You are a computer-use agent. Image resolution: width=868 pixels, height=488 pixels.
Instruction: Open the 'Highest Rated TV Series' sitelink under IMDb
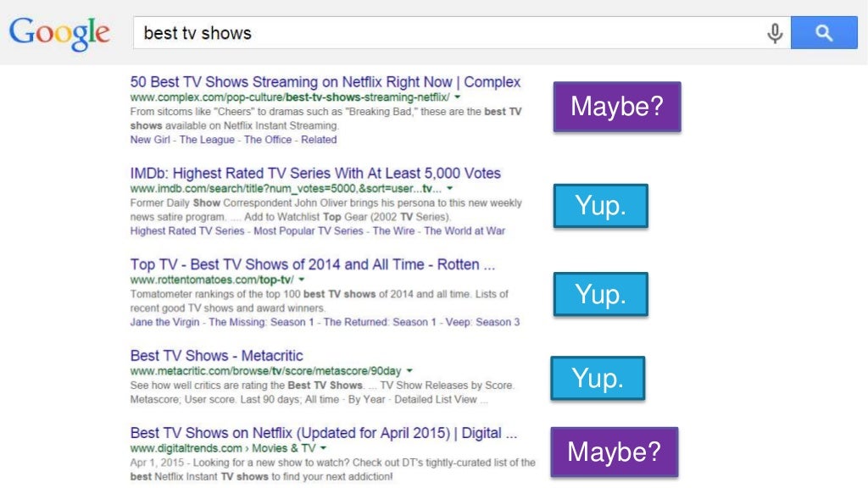tap(187, 230)
